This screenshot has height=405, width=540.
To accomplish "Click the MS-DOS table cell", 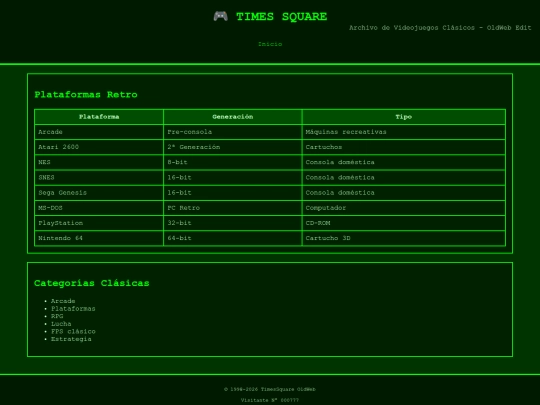I will click(99, 208).
